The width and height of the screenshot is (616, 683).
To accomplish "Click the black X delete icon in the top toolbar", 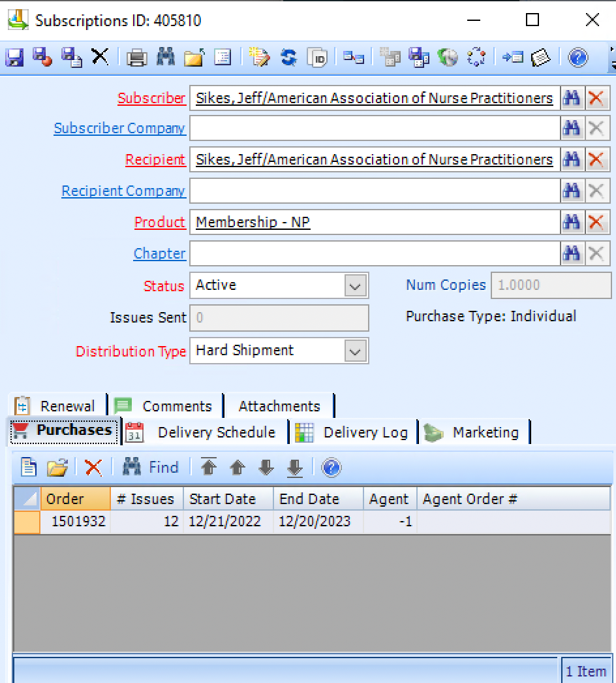I will pos(100,57).
